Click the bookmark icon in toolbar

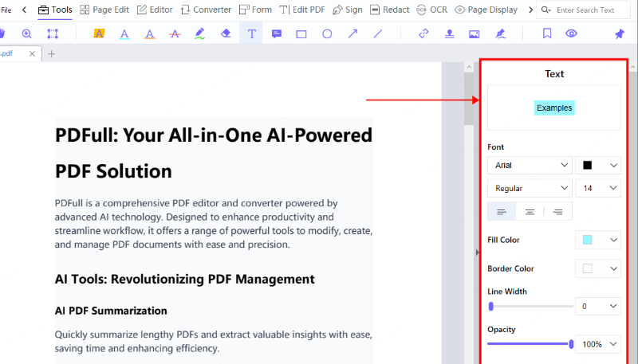click(547, 34)
